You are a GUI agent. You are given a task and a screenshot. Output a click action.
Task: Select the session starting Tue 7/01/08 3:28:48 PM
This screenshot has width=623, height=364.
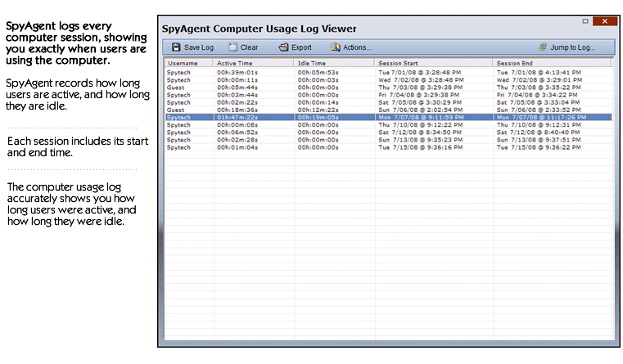388,73
